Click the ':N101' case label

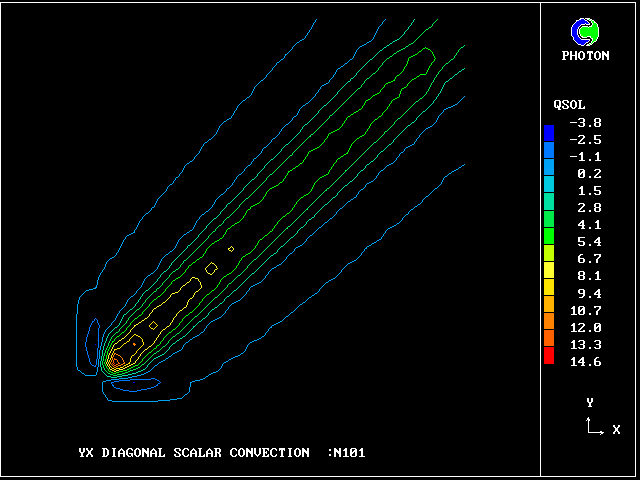coord(346,453)
